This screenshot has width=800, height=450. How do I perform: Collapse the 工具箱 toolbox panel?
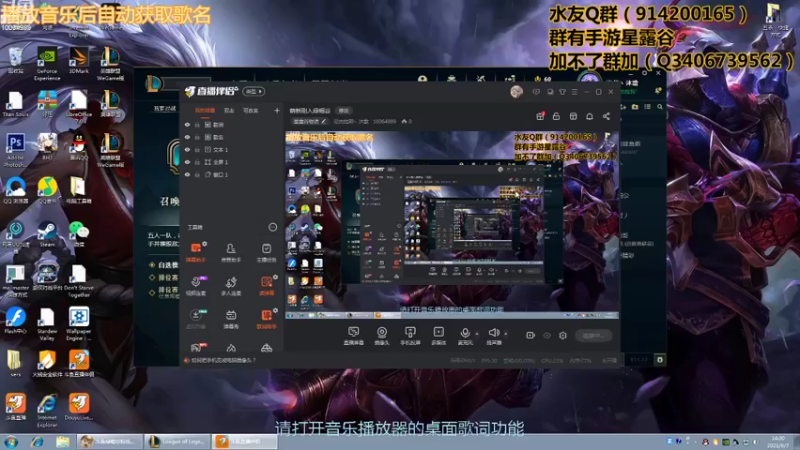[272, 227]
